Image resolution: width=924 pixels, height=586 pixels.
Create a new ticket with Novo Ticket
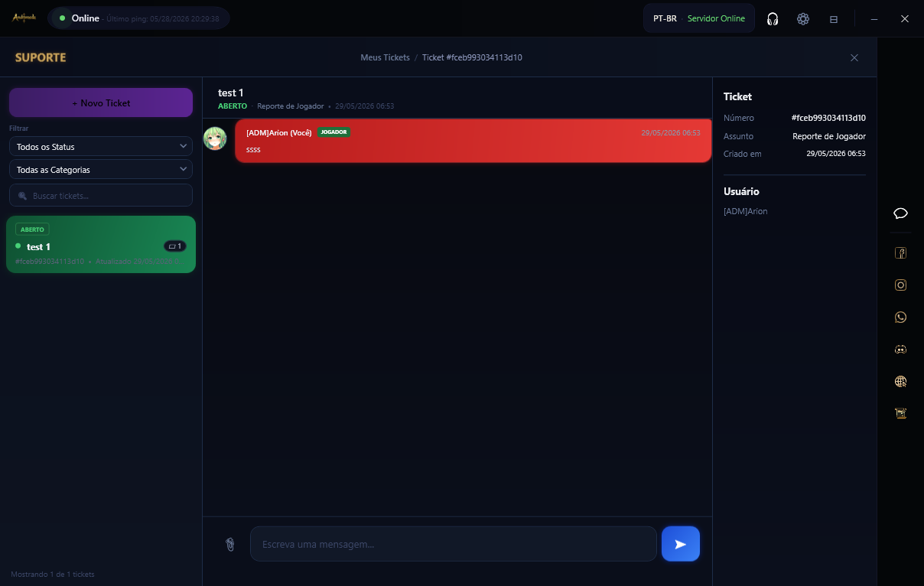101,103
